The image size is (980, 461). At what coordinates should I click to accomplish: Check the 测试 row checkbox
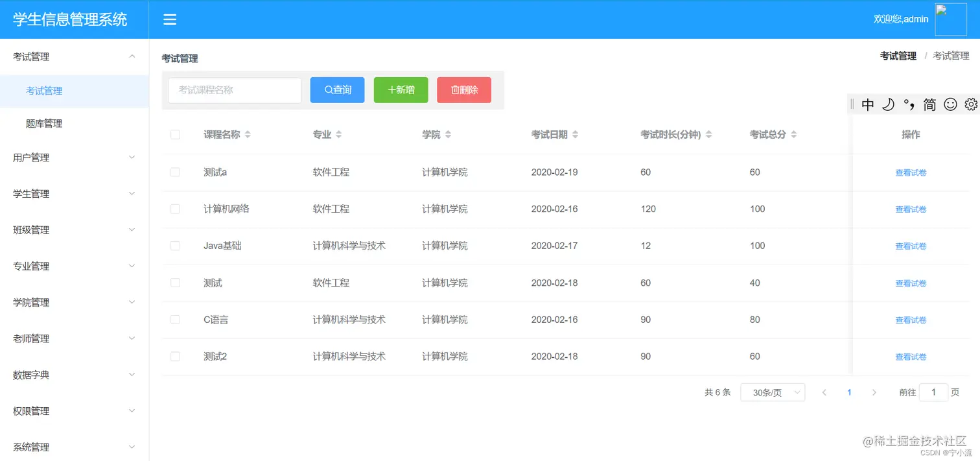pos(175,283)
